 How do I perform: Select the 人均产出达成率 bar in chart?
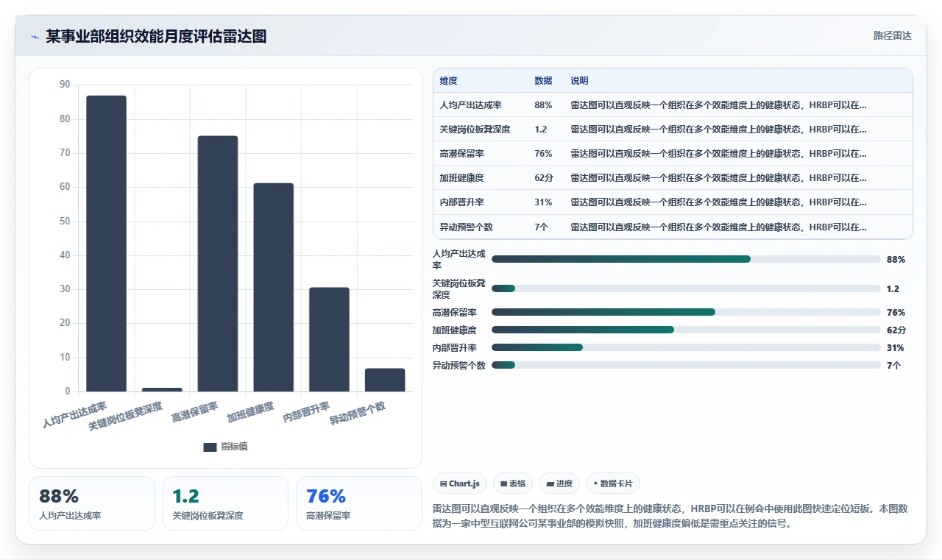[x=106, y=244]
